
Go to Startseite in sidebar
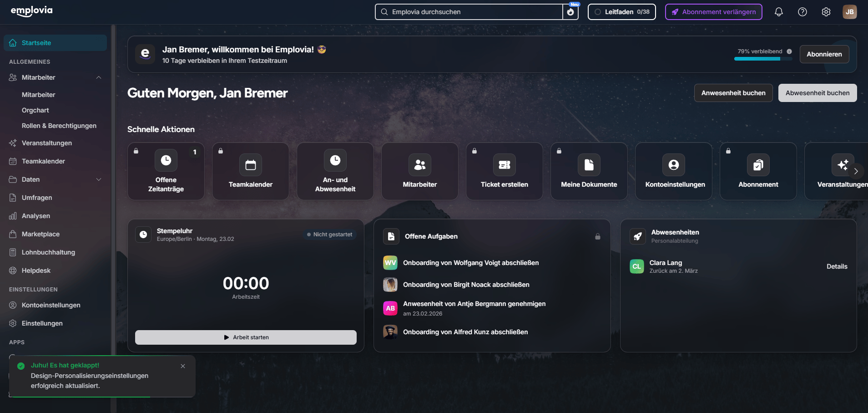coord(56,43)
